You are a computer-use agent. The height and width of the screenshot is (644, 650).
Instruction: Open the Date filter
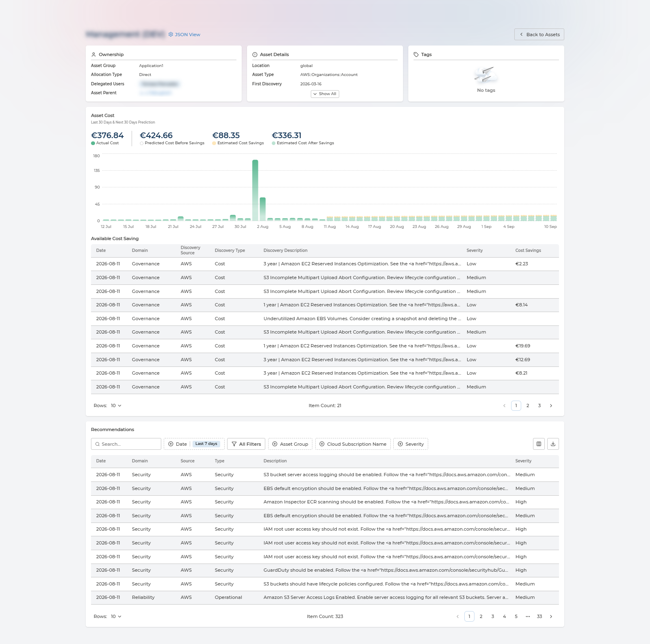point(194,444)
